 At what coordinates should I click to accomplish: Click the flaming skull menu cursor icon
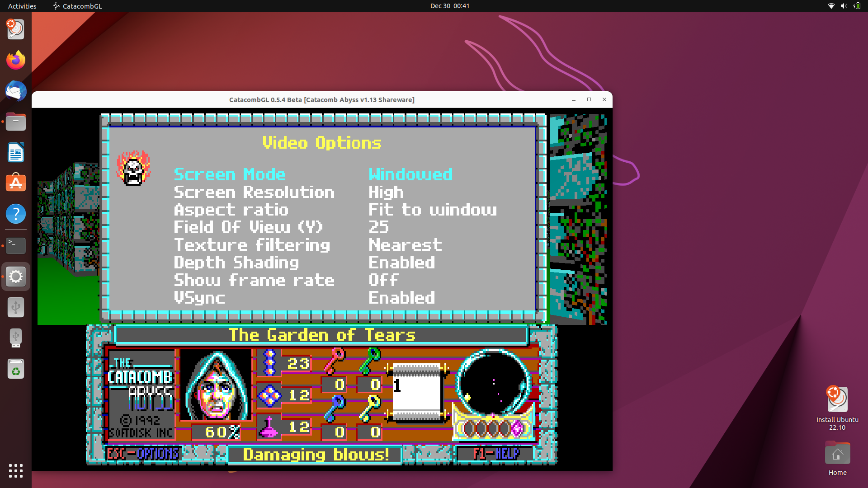click(133, 169)
